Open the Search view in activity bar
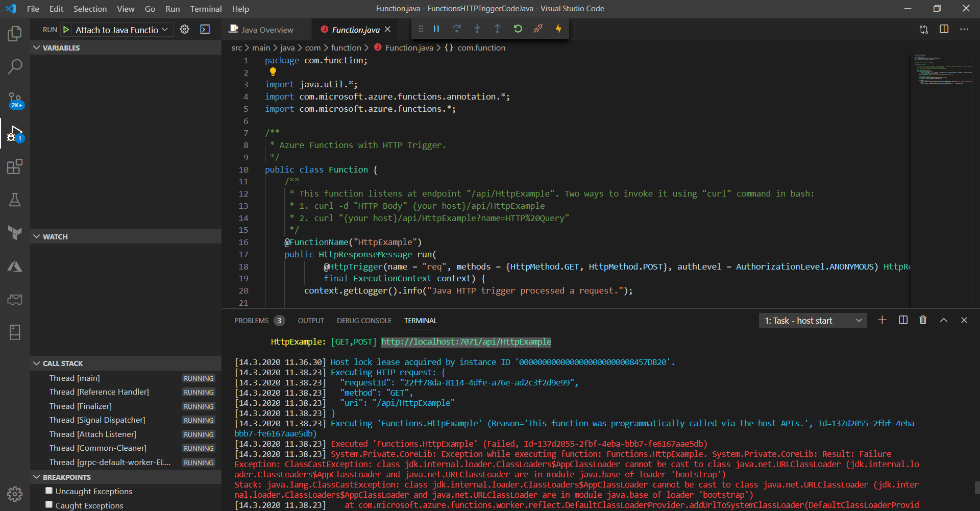 [15, 66]
